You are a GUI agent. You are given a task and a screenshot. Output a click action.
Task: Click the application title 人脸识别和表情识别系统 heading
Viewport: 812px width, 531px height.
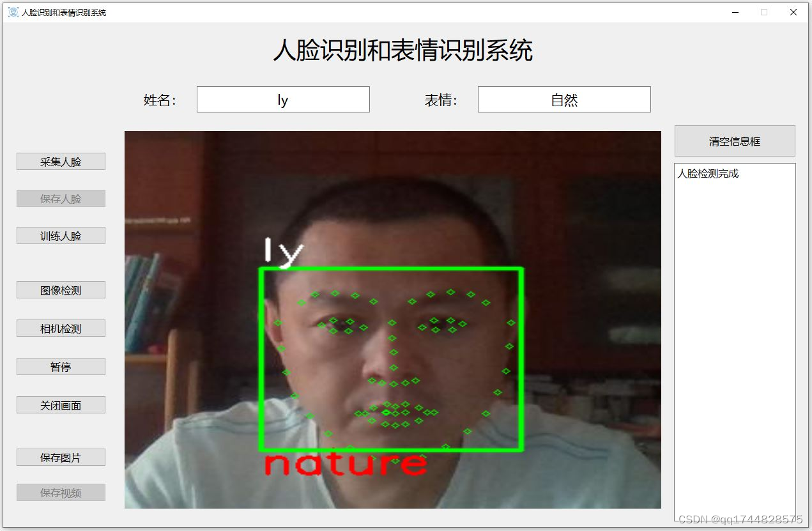[x=405, y=50]
